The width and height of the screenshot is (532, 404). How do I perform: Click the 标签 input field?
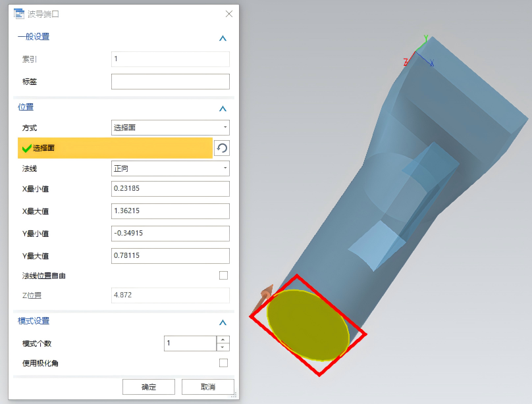(170, 82)
